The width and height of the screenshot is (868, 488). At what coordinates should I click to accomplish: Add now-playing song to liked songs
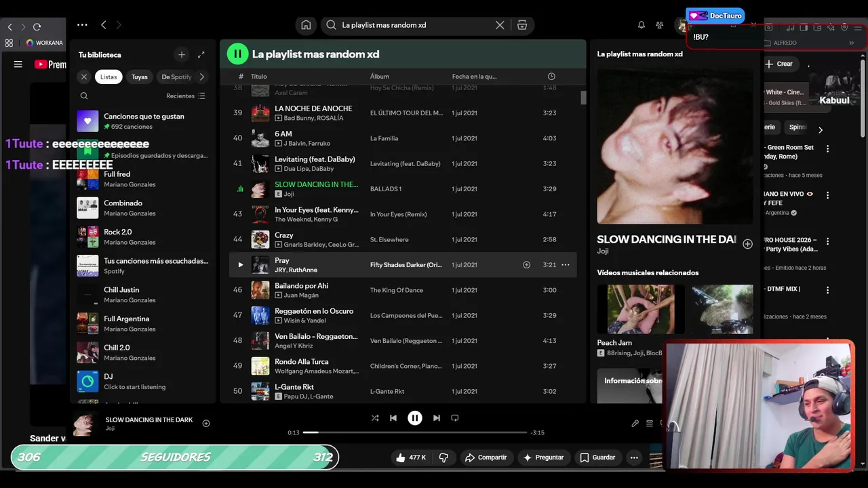[x=206, y=424]
